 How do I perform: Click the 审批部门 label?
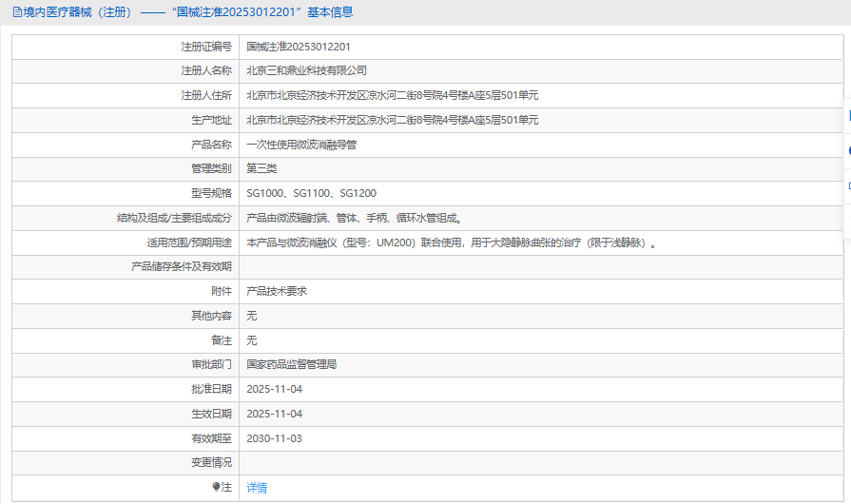tap(211, 364)
